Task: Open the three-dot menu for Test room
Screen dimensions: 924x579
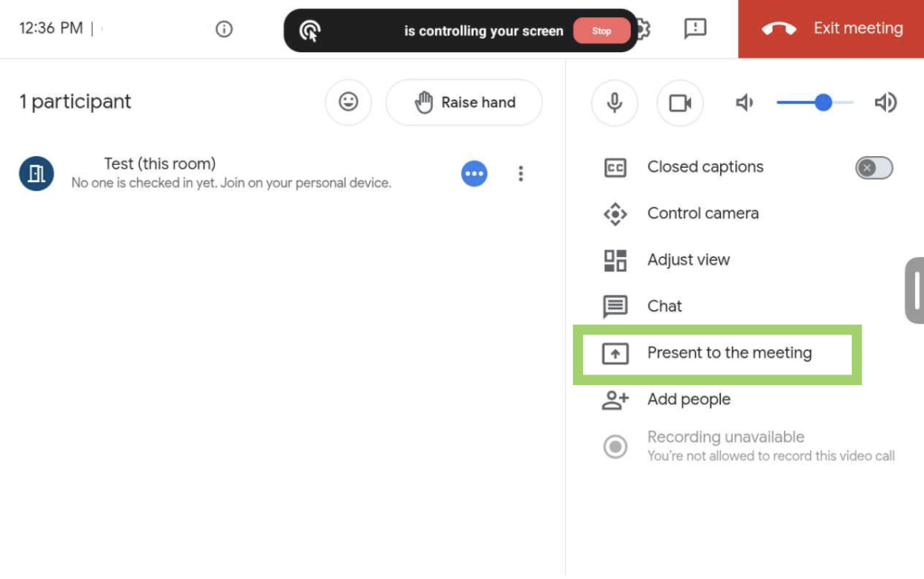Action: 521,173
